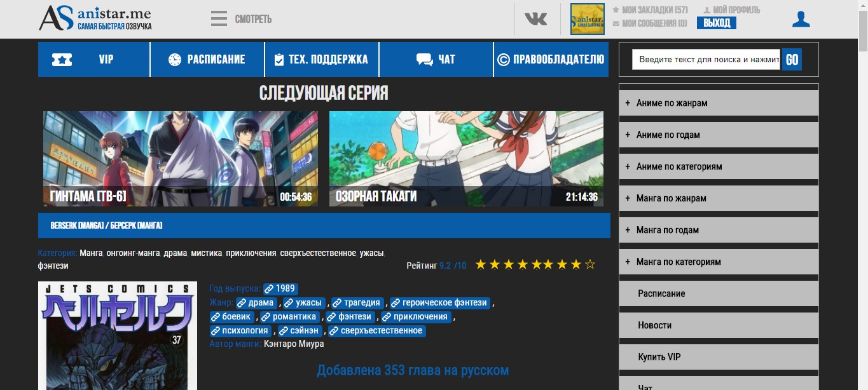Select the психология genre tag
Screen dimensions: 868x390
coord(240,330)
